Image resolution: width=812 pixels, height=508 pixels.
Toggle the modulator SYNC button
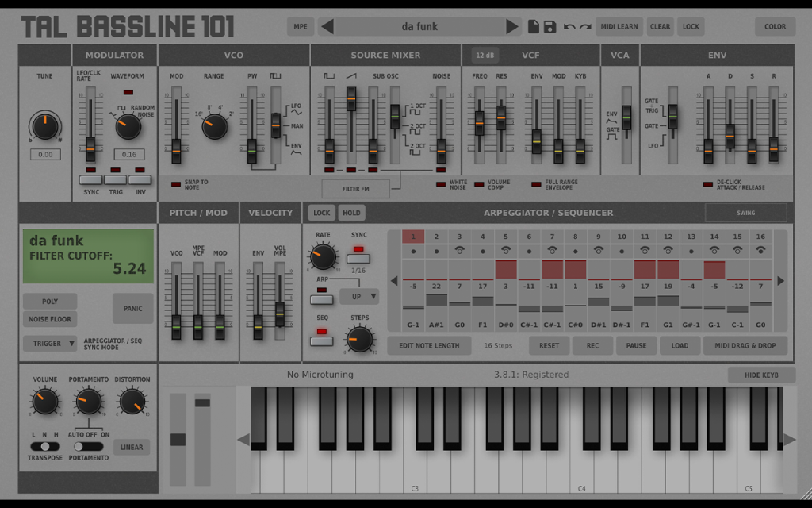[x=90, y=180]
